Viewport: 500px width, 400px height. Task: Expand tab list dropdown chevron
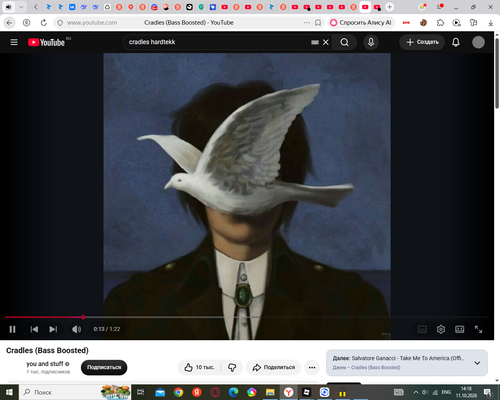(21, 7)
